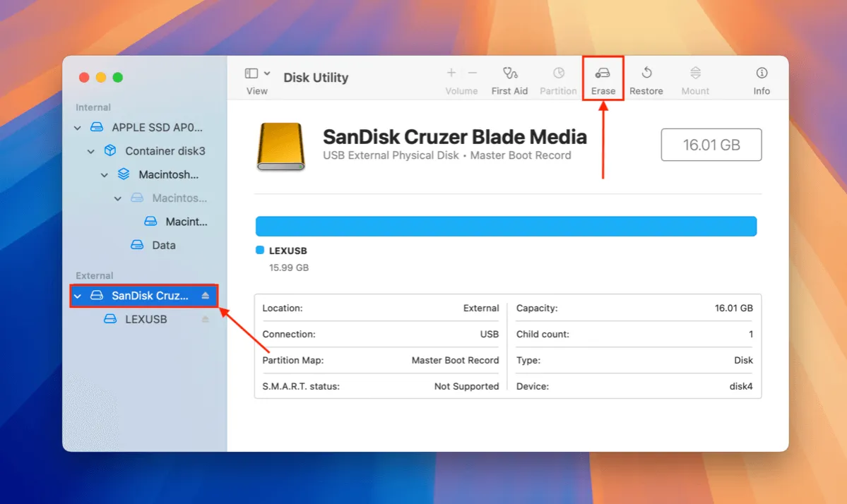847x504 pixels.
Task: Select the LEXUSB volume in sidebar
Action: pyautogui.click(x=146, y=319)
